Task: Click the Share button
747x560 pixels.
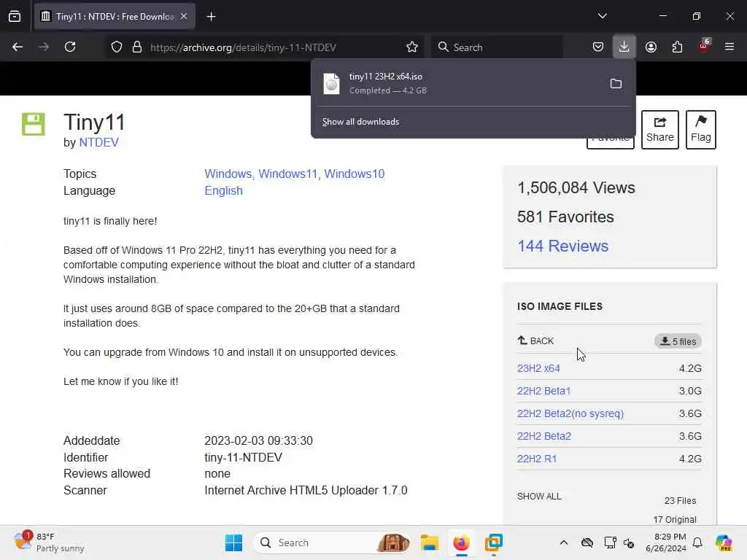Action: coord(659,130)
